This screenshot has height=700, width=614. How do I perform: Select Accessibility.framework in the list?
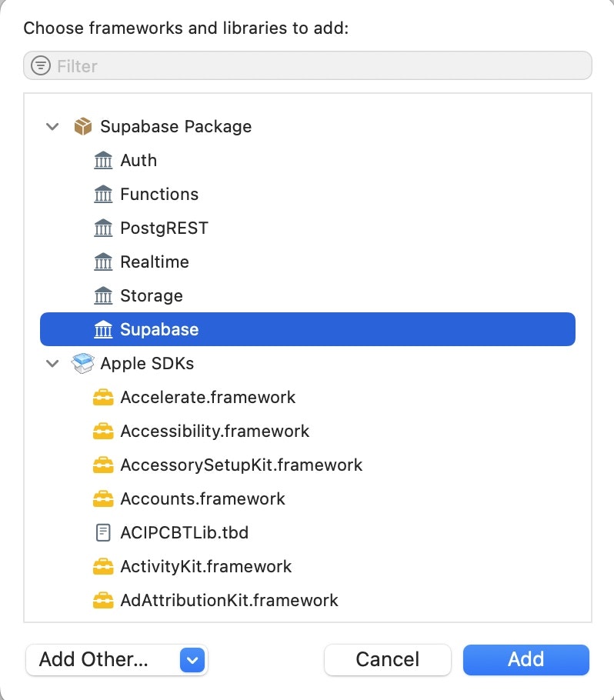pyautogui.click(x=215, y=431)
